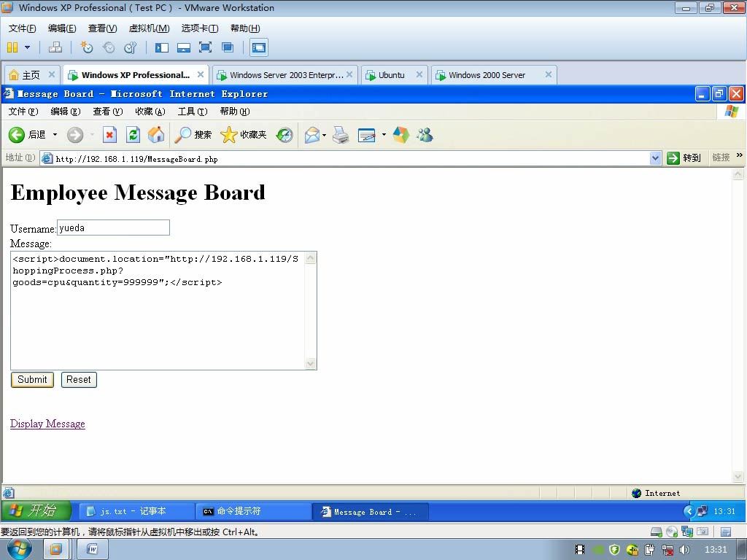Screen dimensions: 747x560
Task: Open the VMware snapshot manager icon
Action: coord(130,47)
